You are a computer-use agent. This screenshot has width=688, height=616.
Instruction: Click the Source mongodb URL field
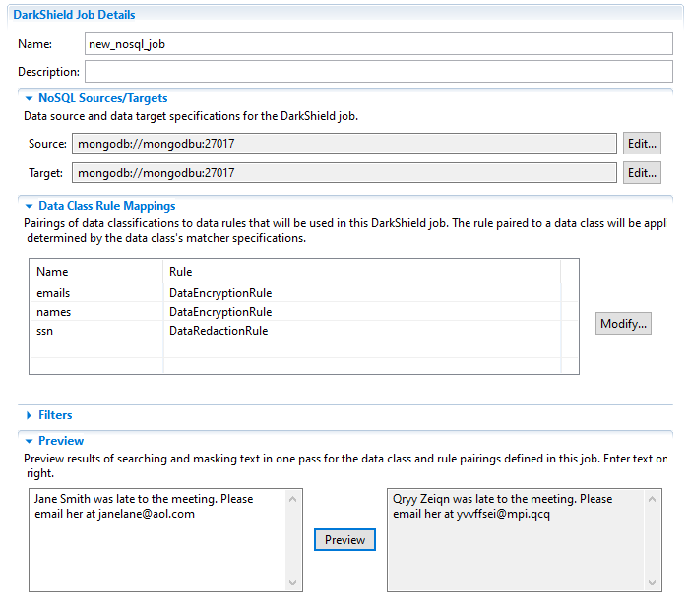(344, 144)
